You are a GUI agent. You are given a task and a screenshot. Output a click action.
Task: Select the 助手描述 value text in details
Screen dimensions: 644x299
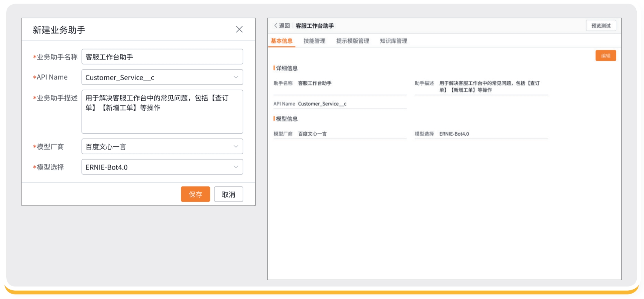click(x=489, y=87)
